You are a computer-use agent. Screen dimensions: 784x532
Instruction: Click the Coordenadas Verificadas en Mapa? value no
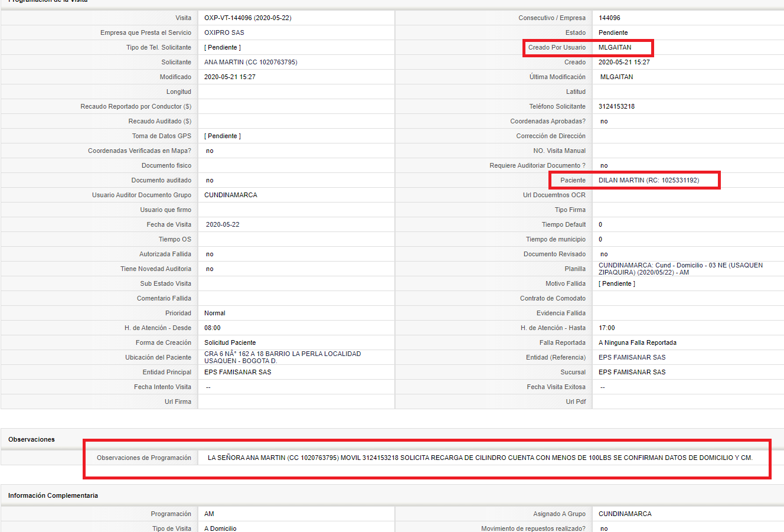pos(210,151)
